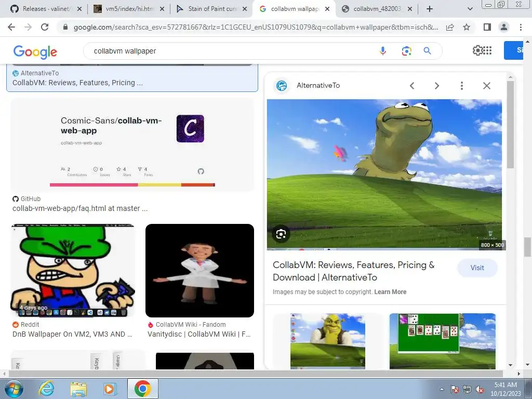
Task: Open muted volume tray icon
Action: point(480,389)
